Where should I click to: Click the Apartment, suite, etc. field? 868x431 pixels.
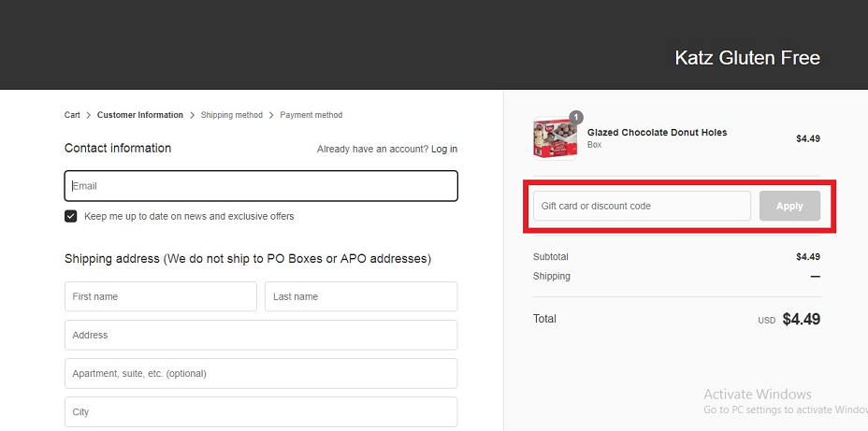point(261,373)
